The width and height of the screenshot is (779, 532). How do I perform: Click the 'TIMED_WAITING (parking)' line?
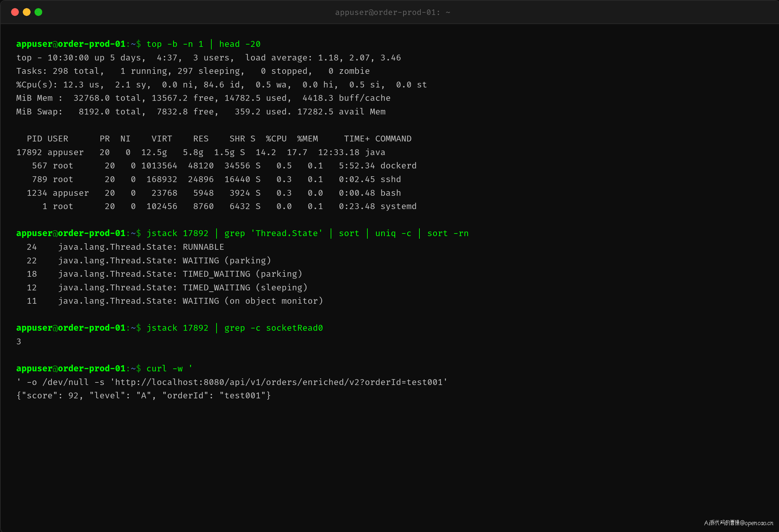click(x=164, y=274)
